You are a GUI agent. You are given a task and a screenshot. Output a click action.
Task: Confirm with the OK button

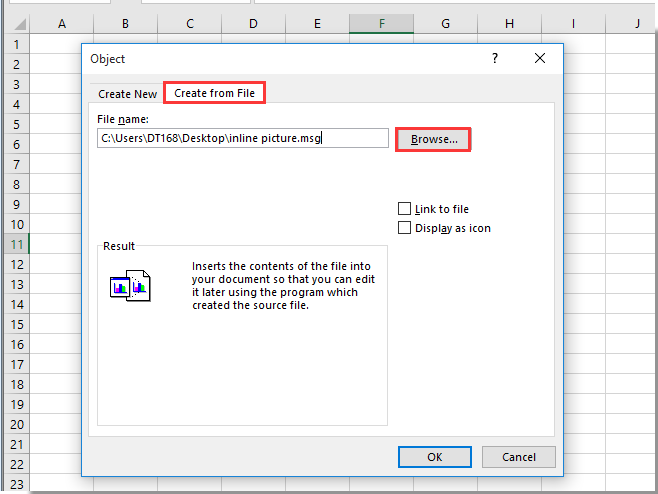pos(434,457)
